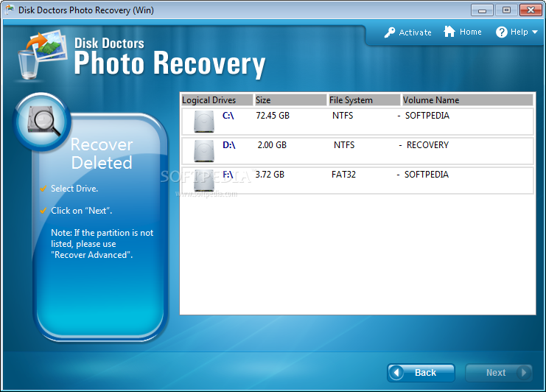Image resolution: width=546 pixels, height=392 pixels.
Task: Click the F:\ drive letter
Action: pyautogui.click(x=228, y=175)
